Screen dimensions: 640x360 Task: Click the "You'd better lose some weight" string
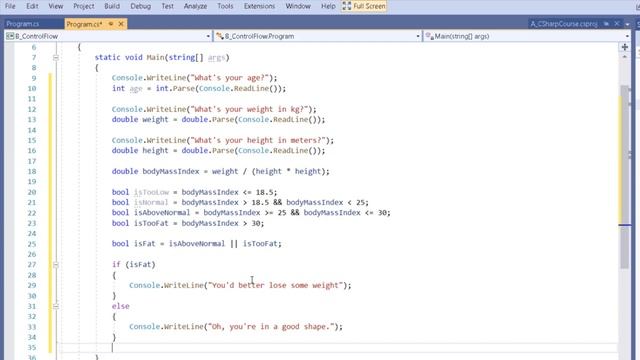(x=276, y=285)
